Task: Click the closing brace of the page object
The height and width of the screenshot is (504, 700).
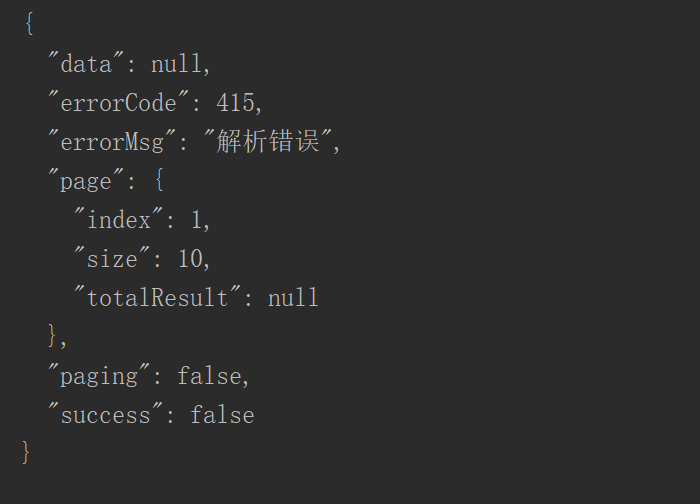Action: 54,336
